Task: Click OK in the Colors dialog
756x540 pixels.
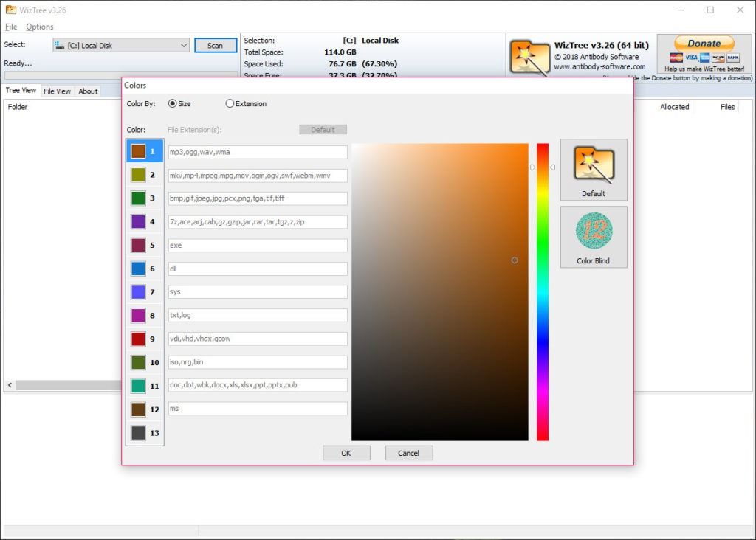Action: [346, 453]
